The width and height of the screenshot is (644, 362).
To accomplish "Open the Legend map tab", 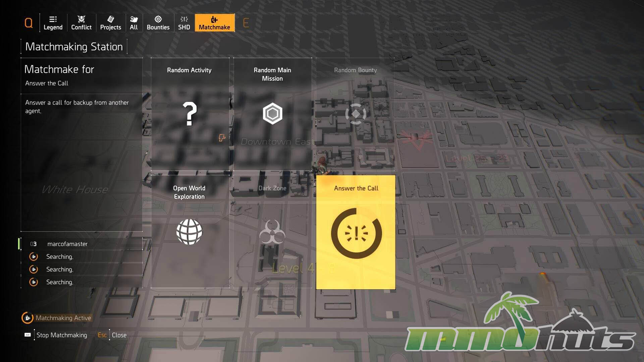I will click(53, 23).
